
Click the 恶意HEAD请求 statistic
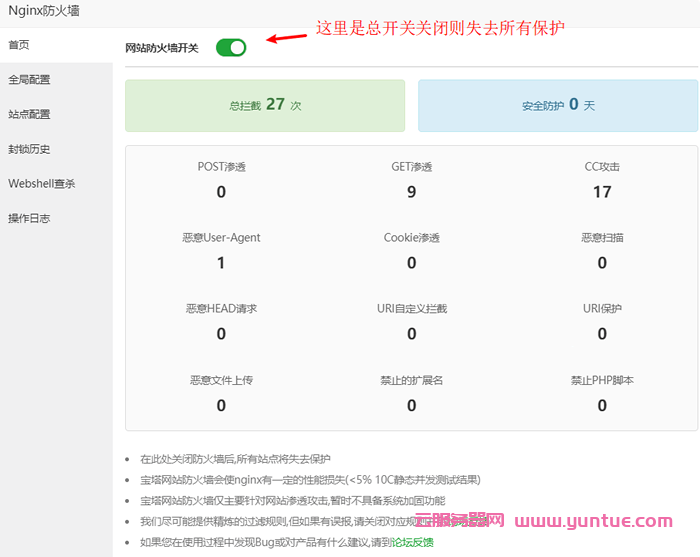point(221,334)
